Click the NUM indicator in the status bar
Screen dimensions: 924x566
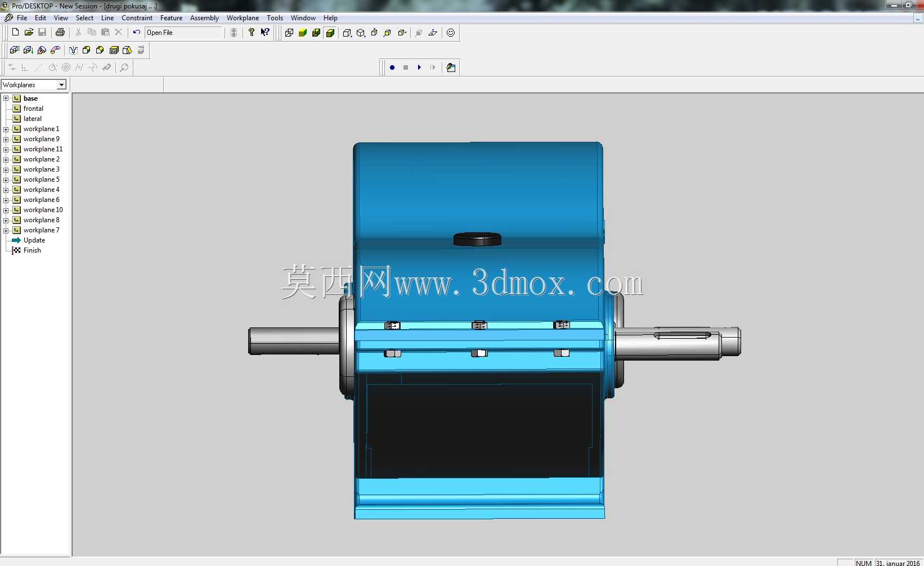pyautogui.click(x=864, y=563)
